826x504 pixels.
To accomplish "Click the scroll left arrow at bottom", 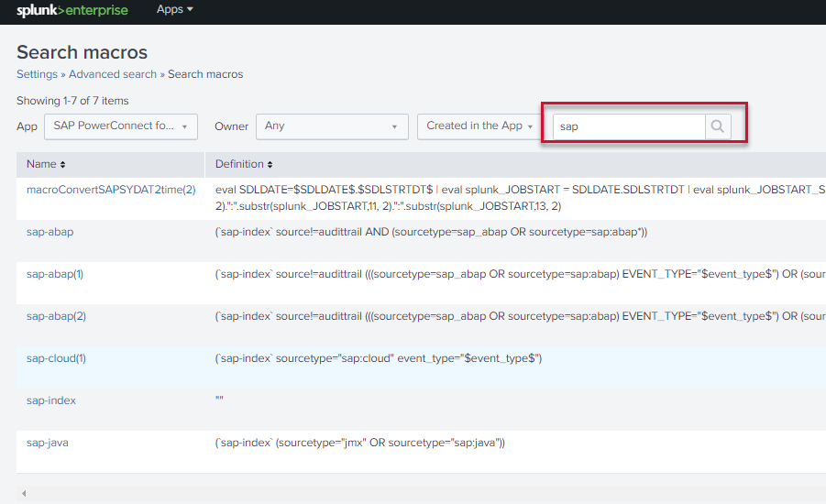I will (24, 493).
